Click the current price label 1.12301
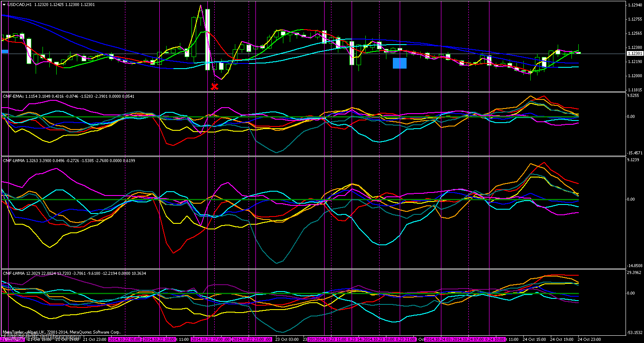Image resolution: width=644 pixels, height=343 pixels. pyautogui.click(x=635, y=54)
